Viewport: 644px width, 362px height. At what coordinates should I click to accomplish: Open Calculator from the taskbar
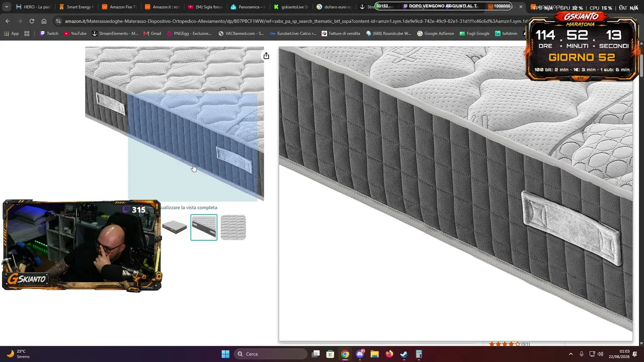[419, 354]
